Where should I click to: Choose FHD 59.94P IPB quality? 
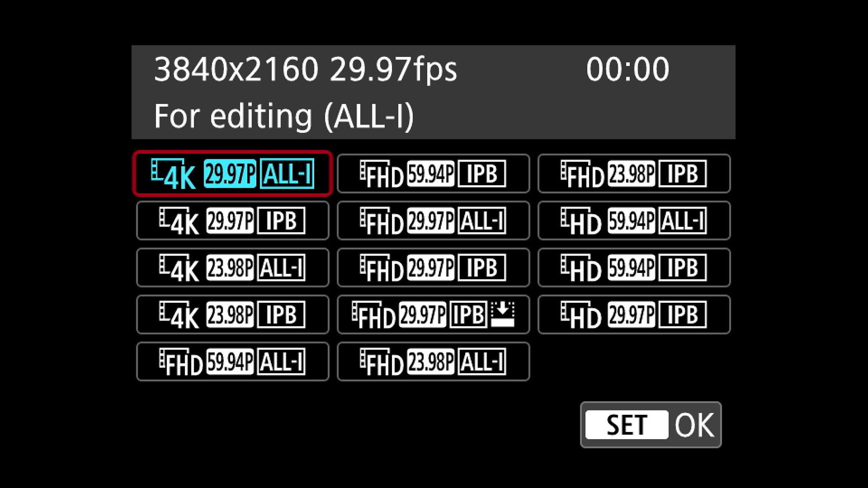click(x=433, y=173)
